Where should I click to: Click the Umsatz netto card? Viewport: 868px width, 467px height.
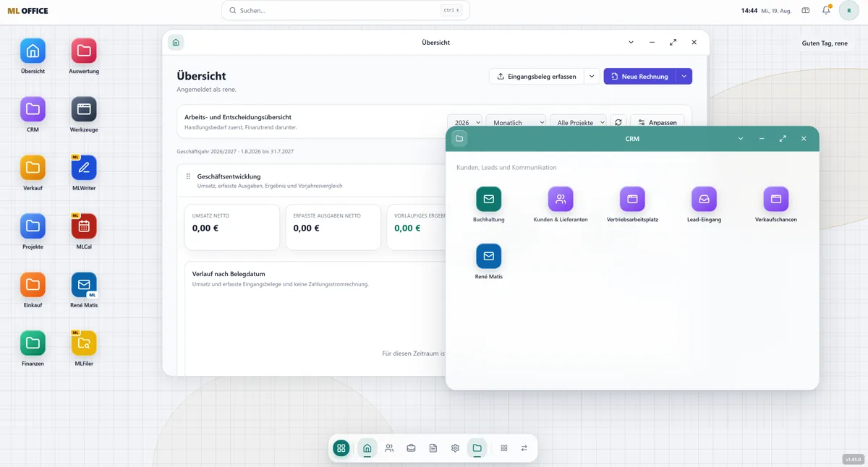232,227
